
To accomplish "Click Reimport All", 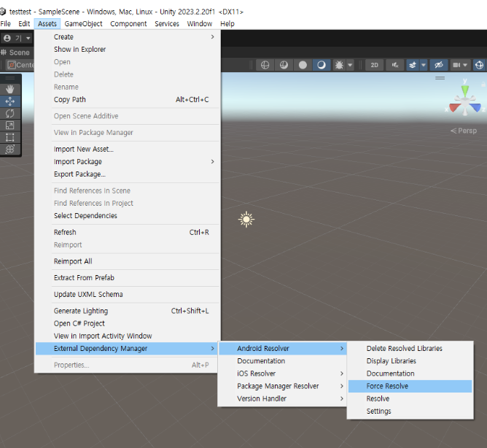I will (128, 261).
